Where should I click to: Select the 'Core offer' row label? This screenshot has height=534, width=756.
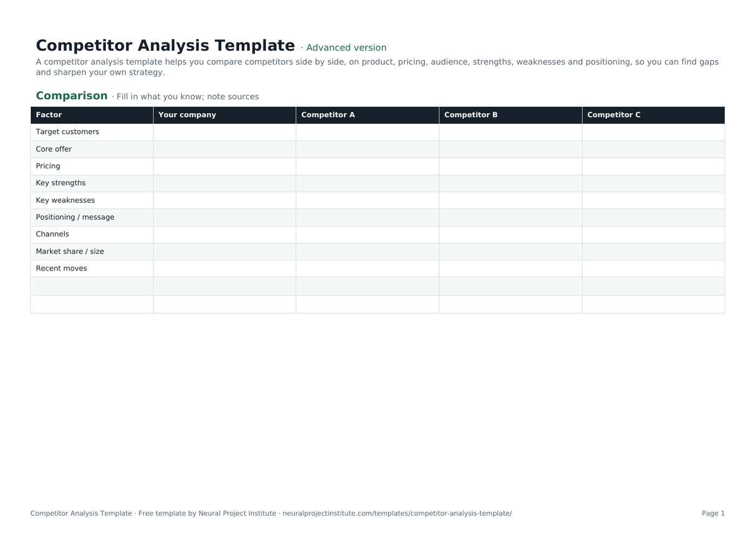(53, 149)
